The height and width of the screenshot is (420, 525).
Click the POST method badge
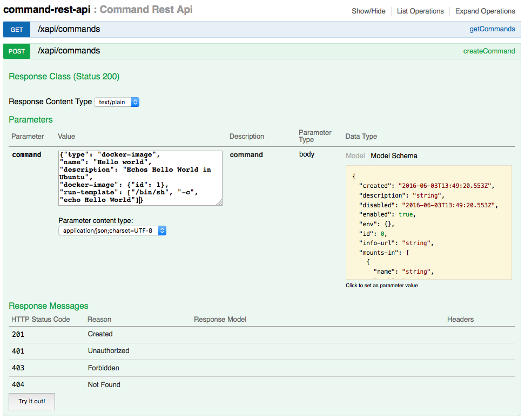point(17,51)
